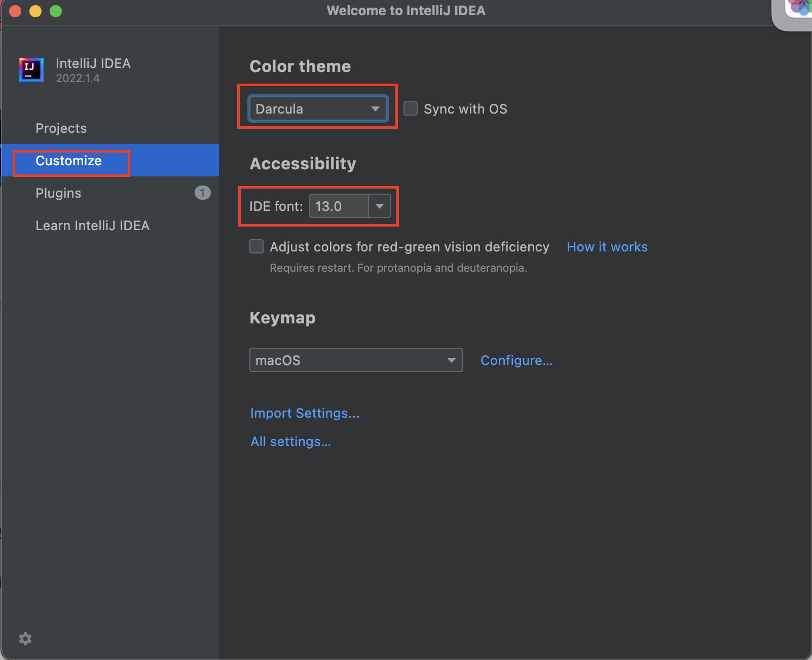Open the All settings... link
Screen dimensions: 812x660
(x=290, y=442)
